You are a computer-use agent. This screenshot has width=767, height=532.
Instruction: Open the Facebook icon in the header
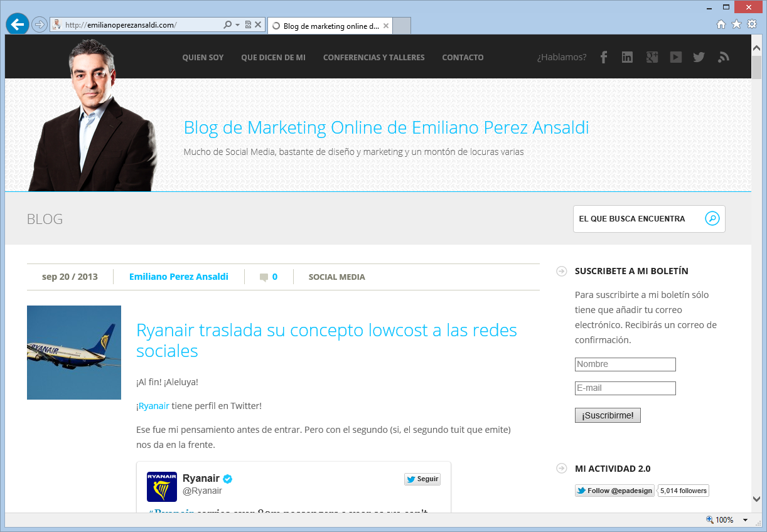point(604,57)
